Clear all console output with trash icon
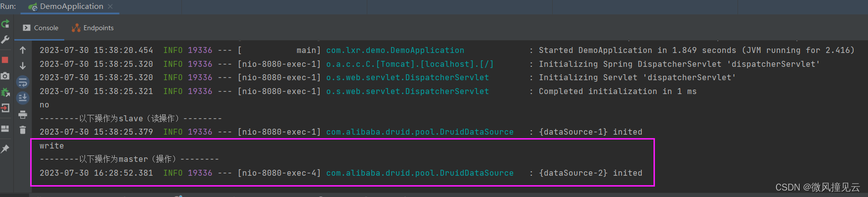Image resolution: width=868 pixels, height=197 pixels. [x=23, y=130]
